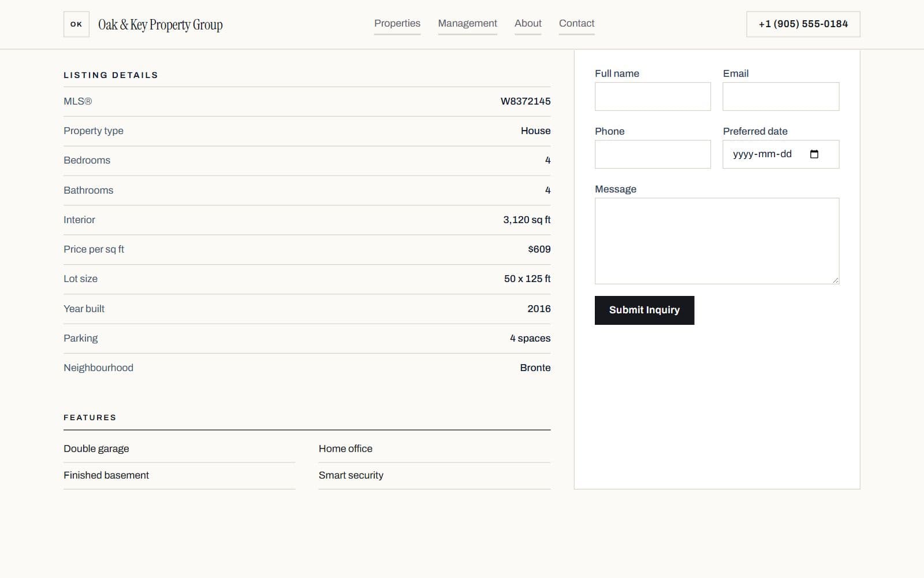The width and height of the screenshot is (924, 578).
Task: Select the MLS number W8372145
Action: (x=526, y=101)
